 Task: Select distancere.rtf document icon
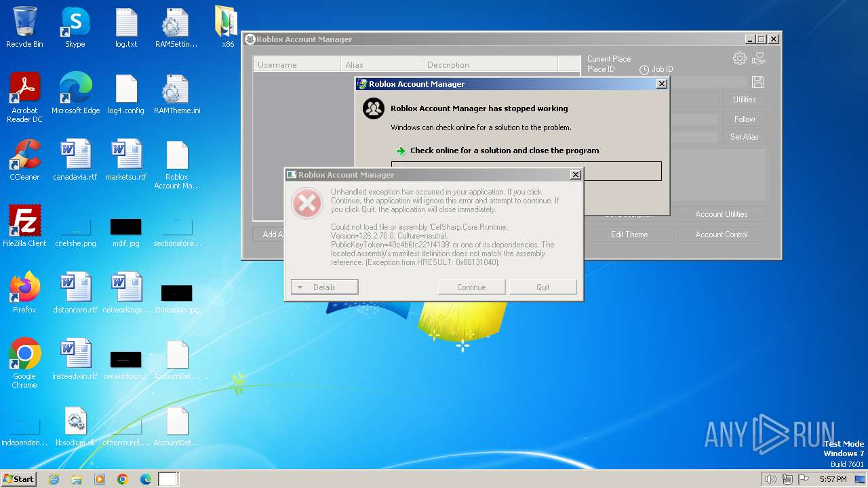pos(75,292)
